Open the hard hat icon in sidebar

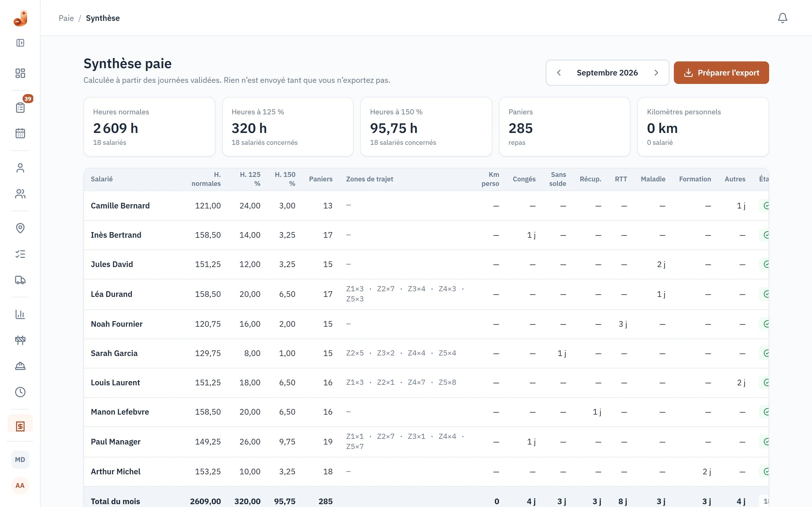(x=20, y=366)
